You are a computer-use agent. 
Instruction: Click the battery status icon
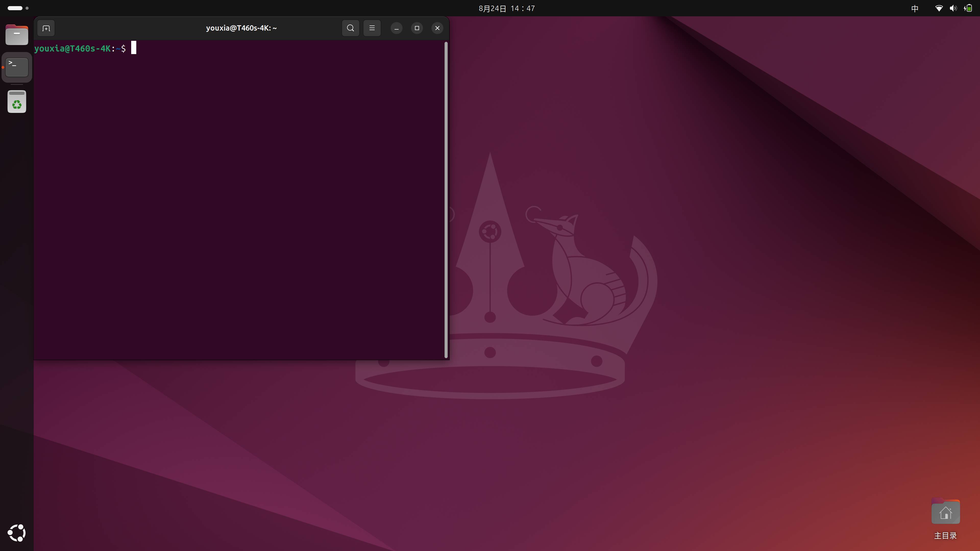click(968, 8)
